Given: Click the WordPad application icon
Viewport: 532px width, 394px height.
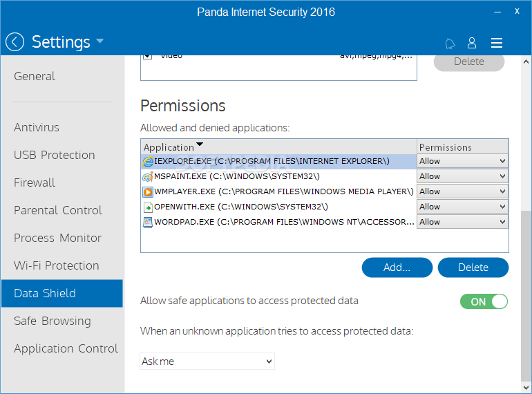Looking at the screenshot, I should coord(148,223).
